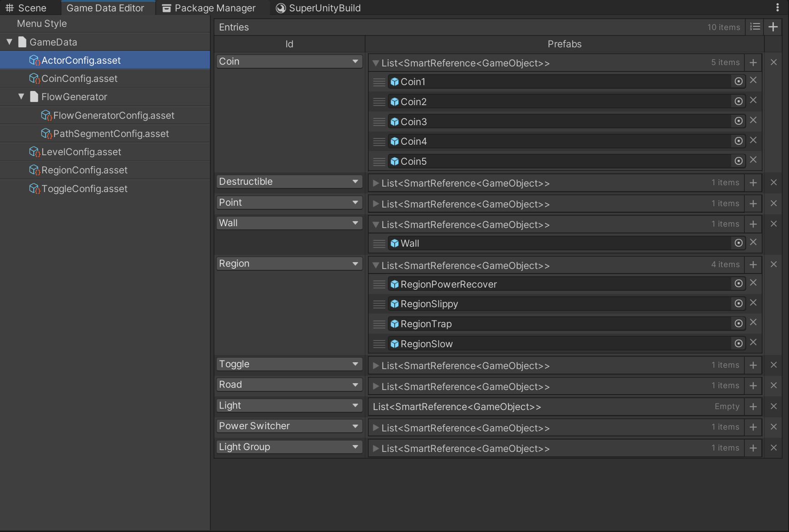Open the three-dot window options menu
The width and height of the screenshot is (789, 532).
pos(777,8)
